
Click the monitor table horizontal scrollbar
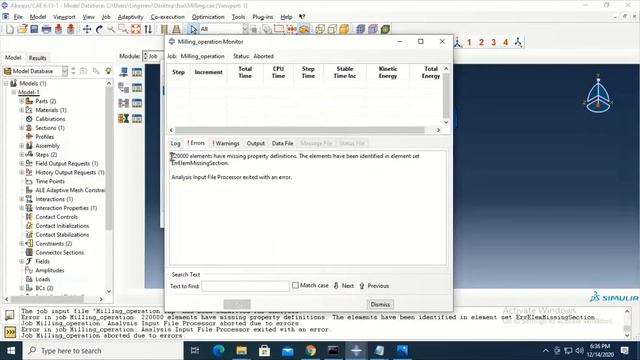[300, 130]
